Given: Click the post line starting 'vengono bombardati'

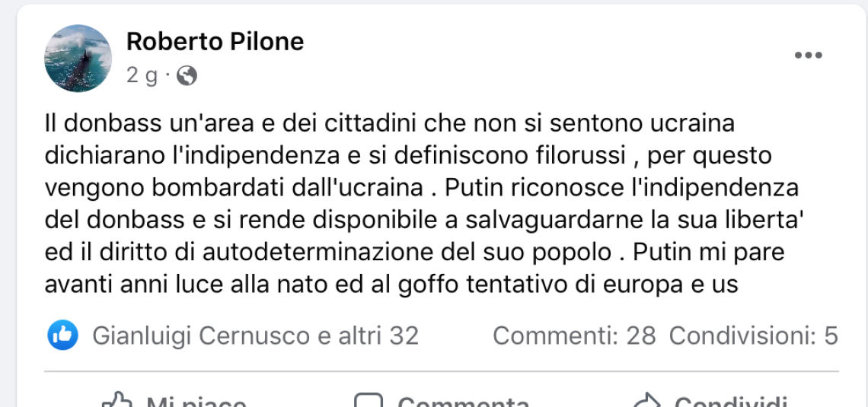Looking at the screenshot, I should 420,187.
